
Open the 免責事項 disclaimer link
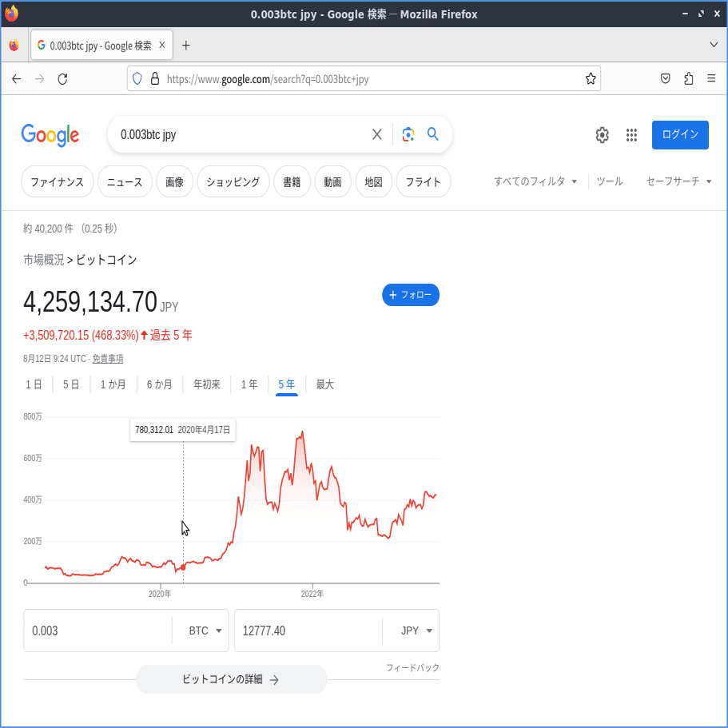pyautogui.click(x=108, y=359)
